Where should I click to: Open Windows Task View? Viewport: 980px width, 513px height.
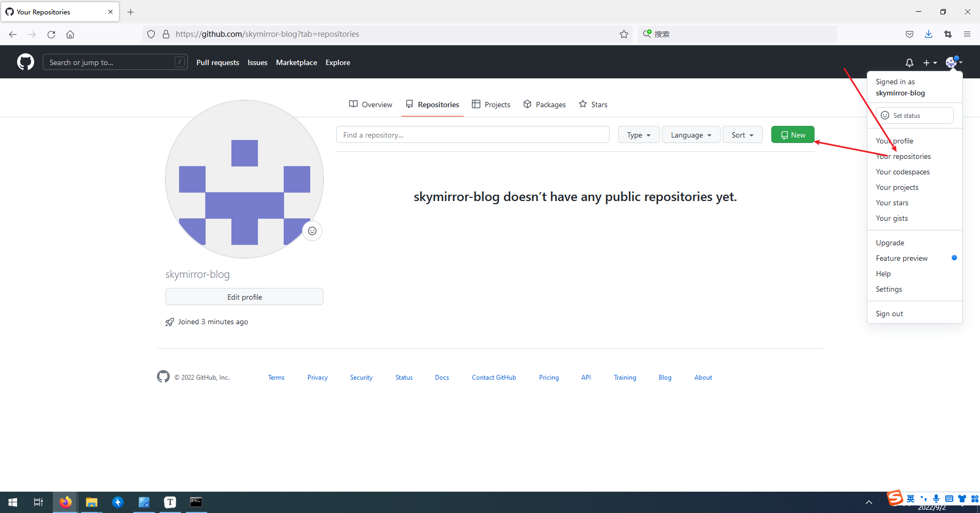click(x=38, y=502)
